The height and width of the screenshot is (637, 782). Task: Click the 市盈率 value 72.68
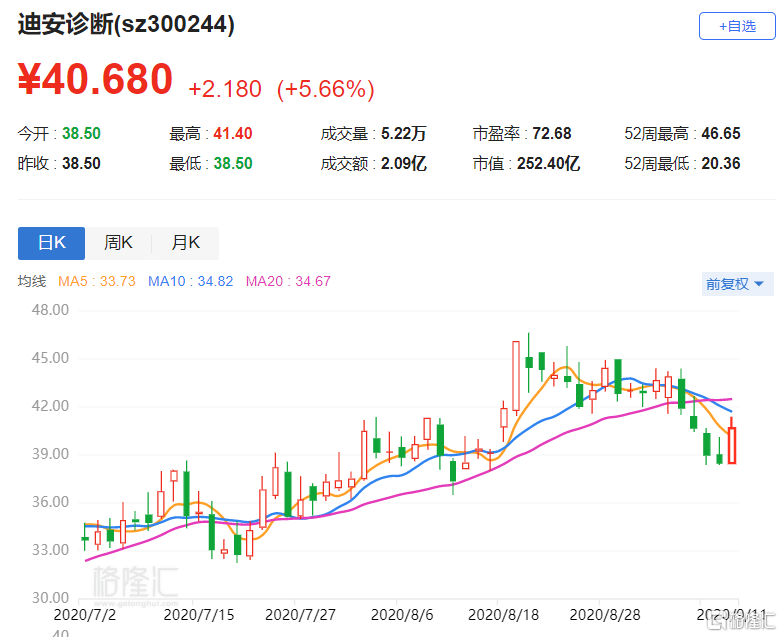[x=552, y=133]
